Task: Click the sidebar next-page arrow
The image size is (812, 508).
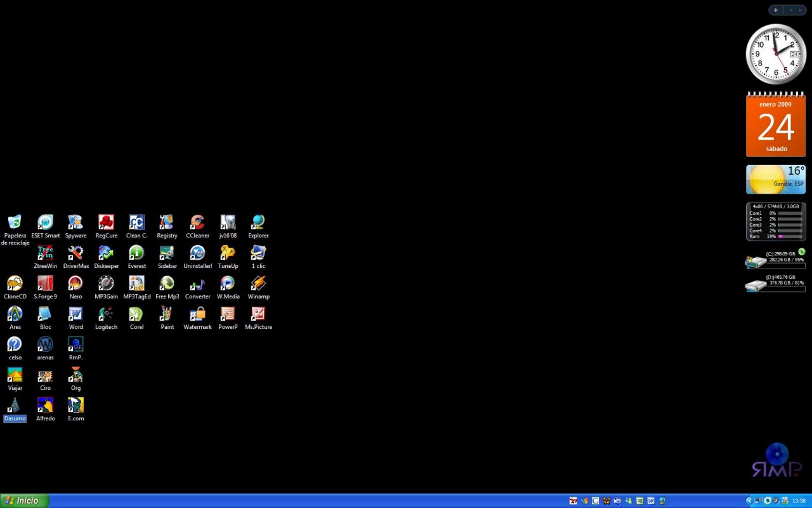Action: [800, 10]
